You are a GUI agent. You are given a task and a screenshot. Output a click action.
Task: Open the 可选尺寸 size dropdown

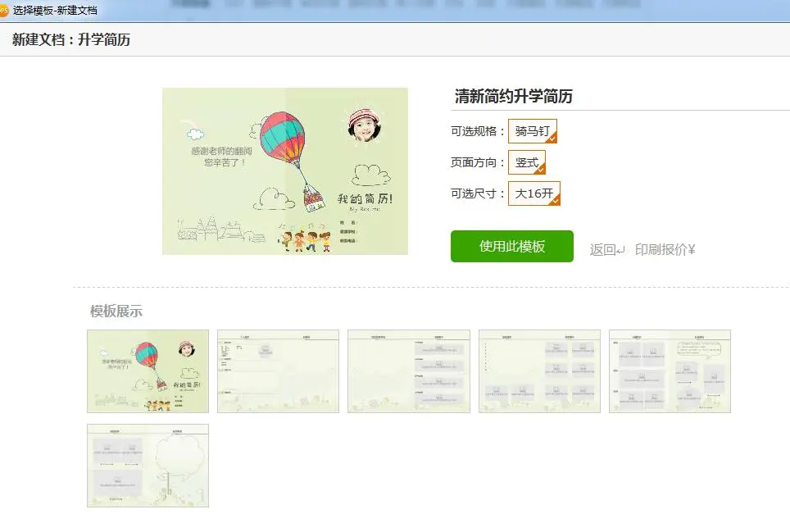[x=533, y=194]
